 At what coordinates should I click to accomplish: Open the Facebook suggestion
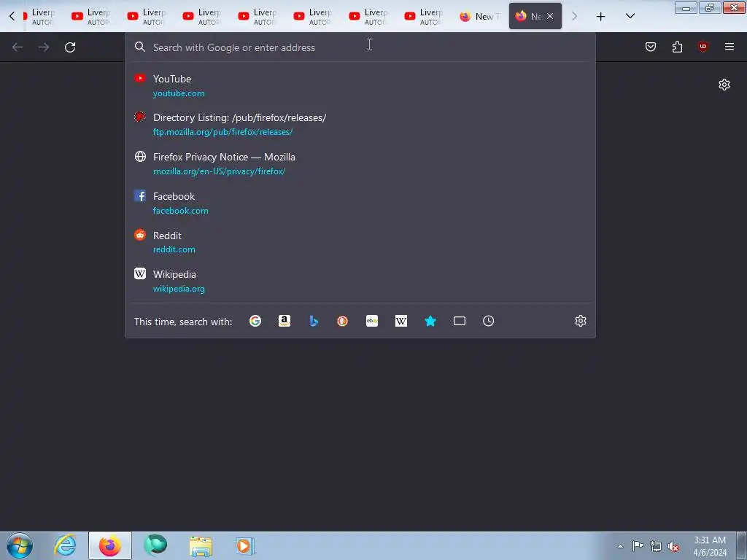360,203
